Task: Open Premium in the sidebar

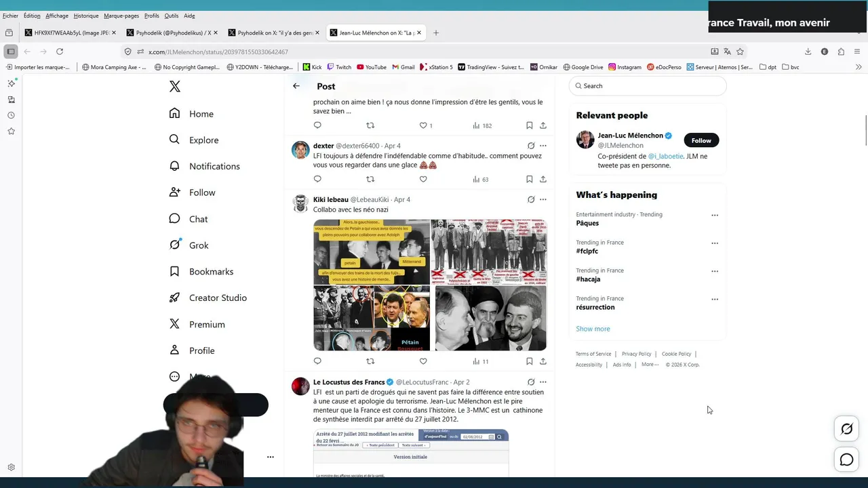Action: pos(197,324)
